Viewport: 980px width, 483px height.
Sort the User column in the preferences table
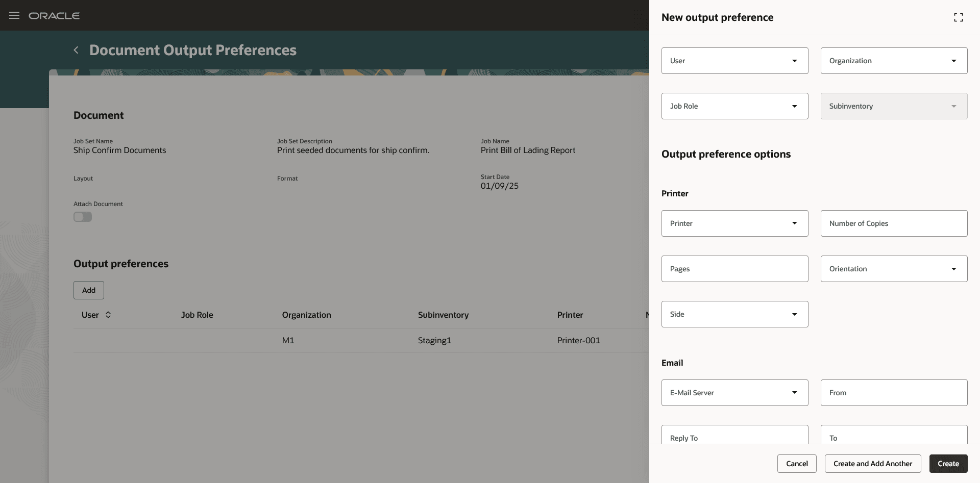point(109,315)
